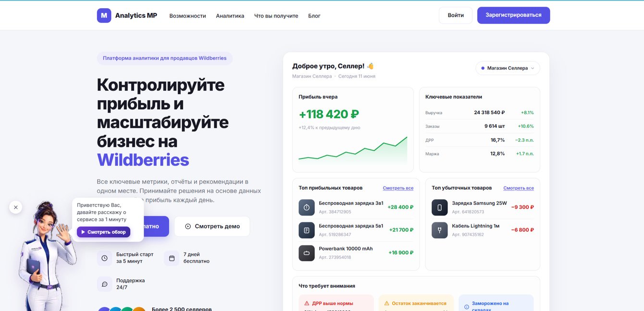644x311 pixels.
Task: Click the ДРР выше нормы alert card
Action: [x=336, y=303]
